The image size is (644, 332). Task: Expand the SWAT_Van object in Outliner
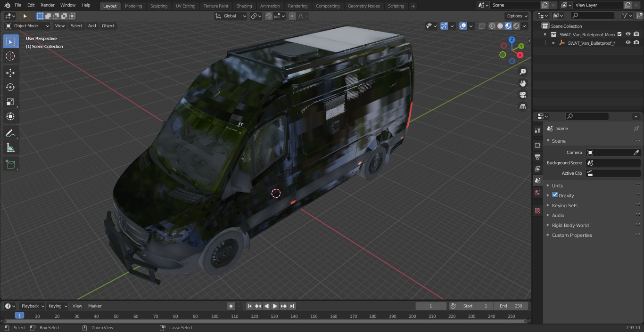pyautogui.click(x=553, y=43)
